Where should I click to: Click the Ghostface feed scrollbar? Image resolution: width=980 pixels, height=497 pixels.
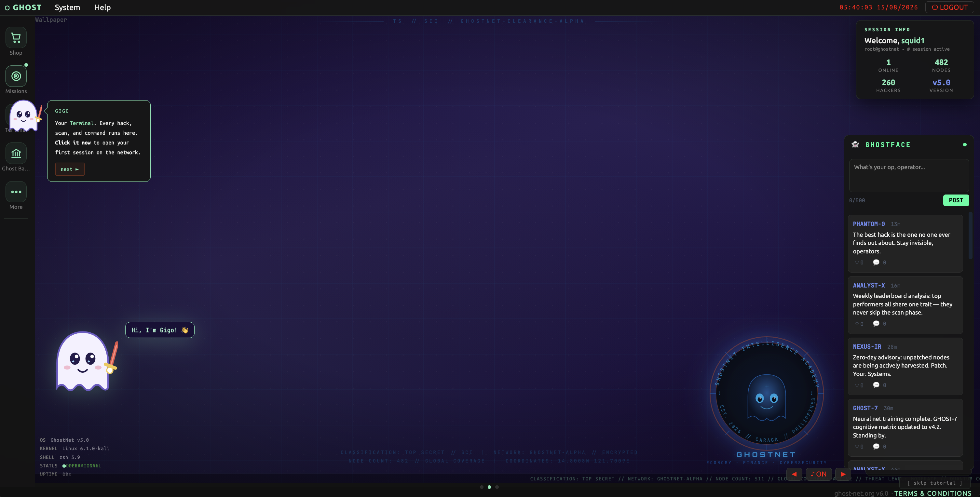[x=971, y=236]
